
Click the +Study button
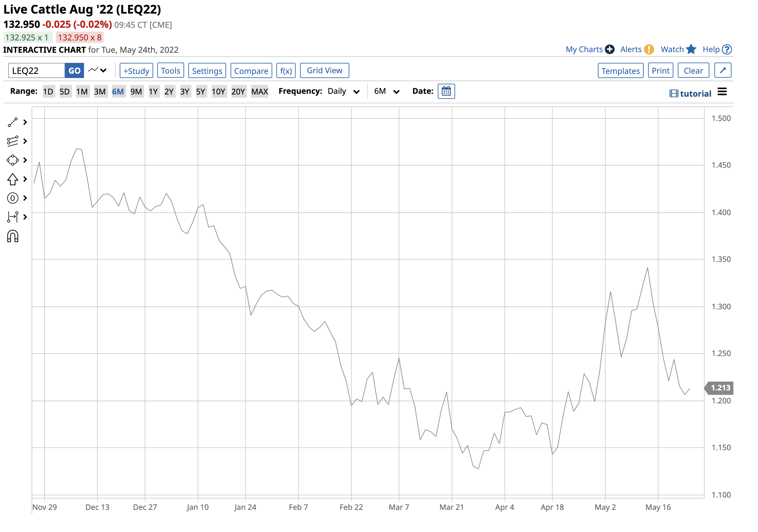pyautogui.click(x=136, y=71)
